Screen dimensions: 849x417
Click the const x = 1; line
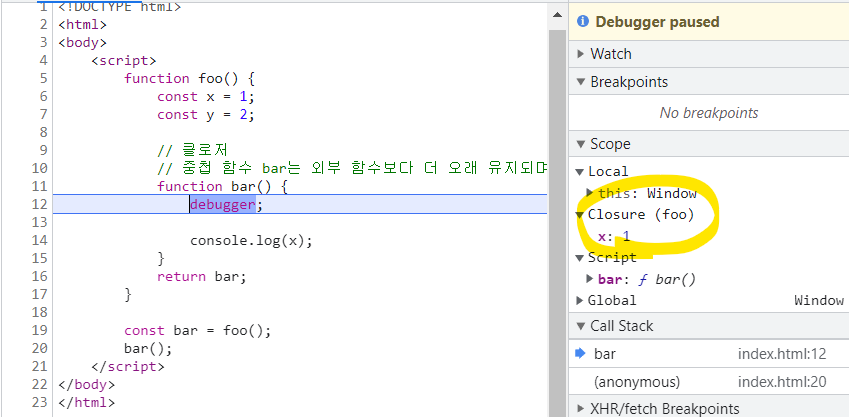click(206, 96)
